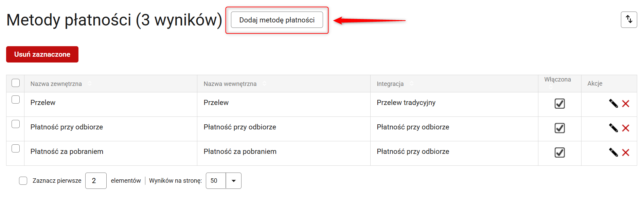Edit Płatność przy odbiorze with pencil icon
This screenshot has height=197, width=644.
click(x=613, y=128)
